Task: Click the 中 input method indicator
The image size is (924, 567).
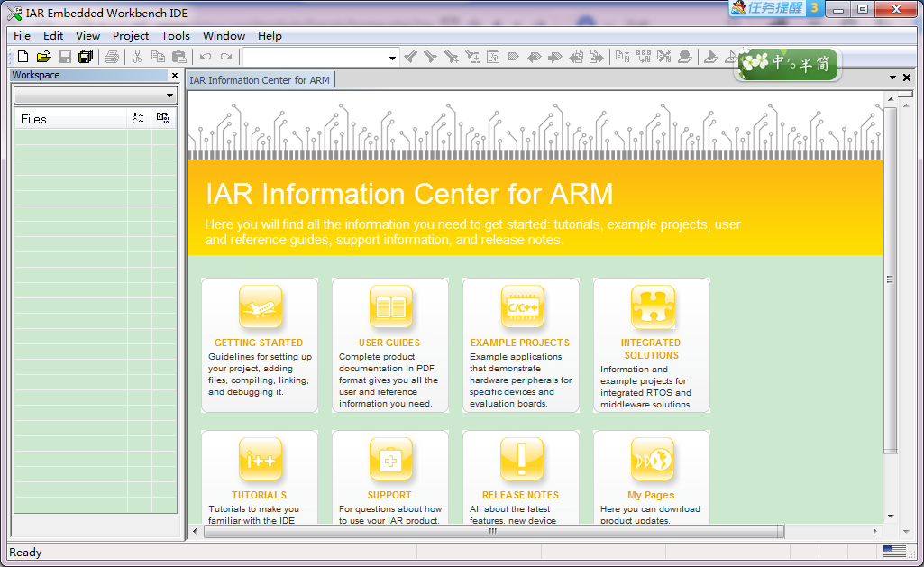Action: coord(779,62)
